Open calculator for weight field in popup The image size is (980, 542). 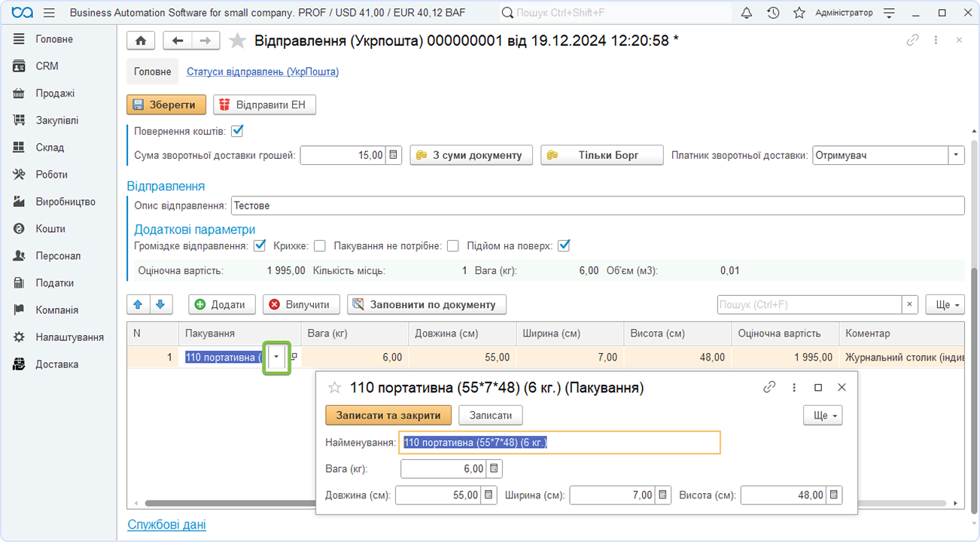point(494,469)
